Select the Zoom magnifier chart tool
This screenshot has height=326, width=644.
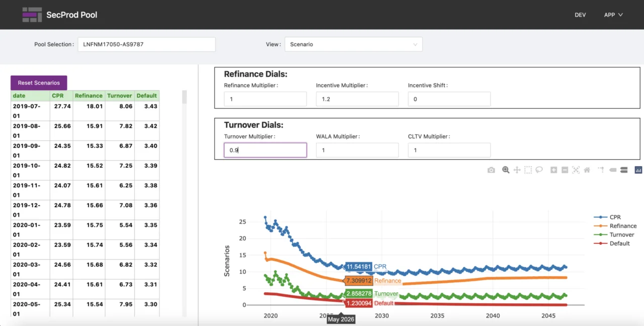506,170
